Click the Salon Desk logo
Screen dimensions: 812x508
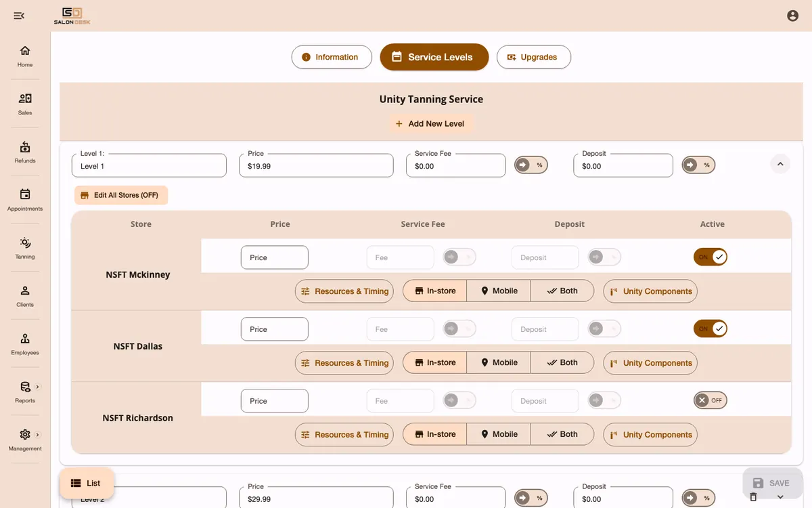click(72, 16)
